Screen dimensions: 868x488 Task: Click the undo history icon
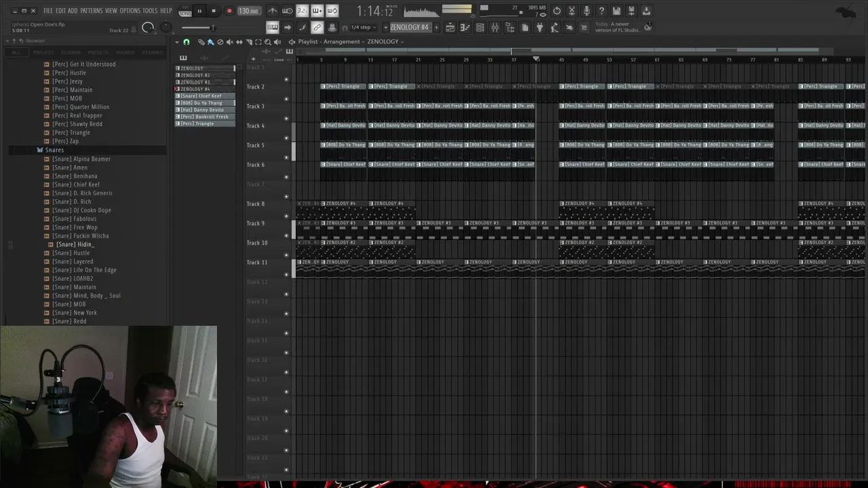point(557,11)
